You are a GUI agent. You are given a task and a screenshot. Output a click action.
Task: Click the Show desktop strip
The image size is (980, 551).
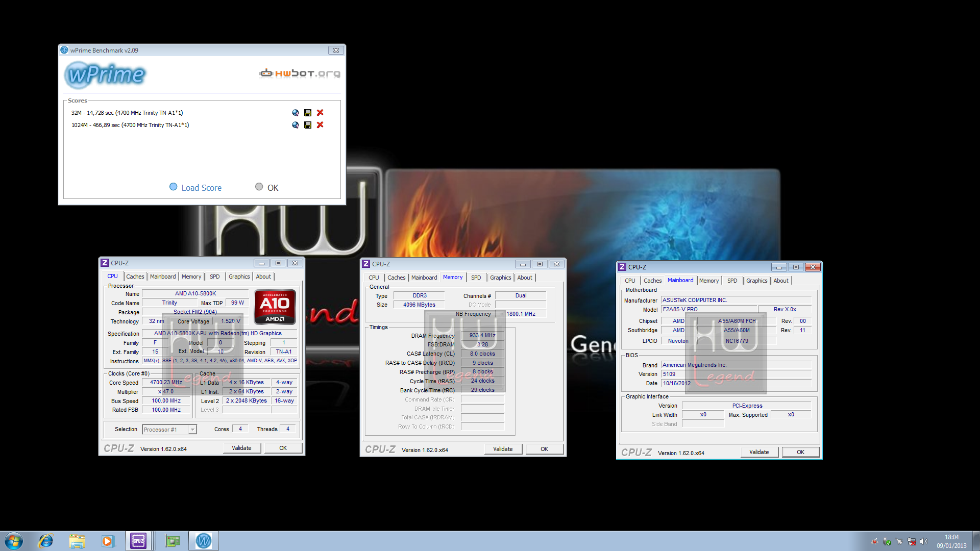[x=976, y=541]
